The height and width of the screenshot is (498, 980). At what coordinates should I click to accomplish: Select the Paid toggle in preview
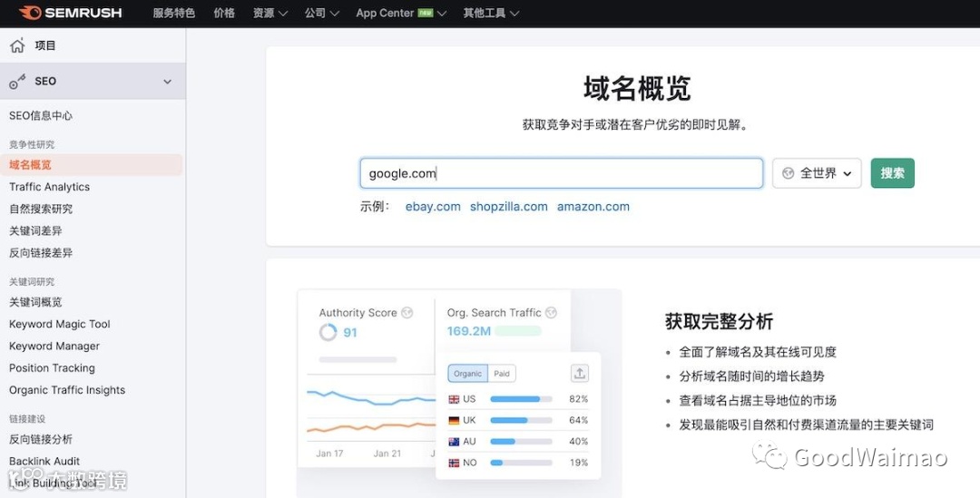coord(502,373)
